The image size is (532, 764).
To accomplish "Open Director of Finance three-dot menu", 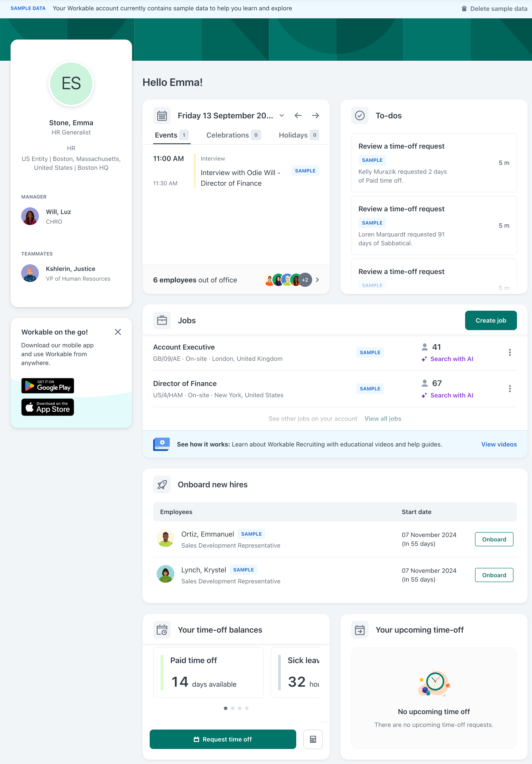I will pyautogui.click(x=510, y=389).
